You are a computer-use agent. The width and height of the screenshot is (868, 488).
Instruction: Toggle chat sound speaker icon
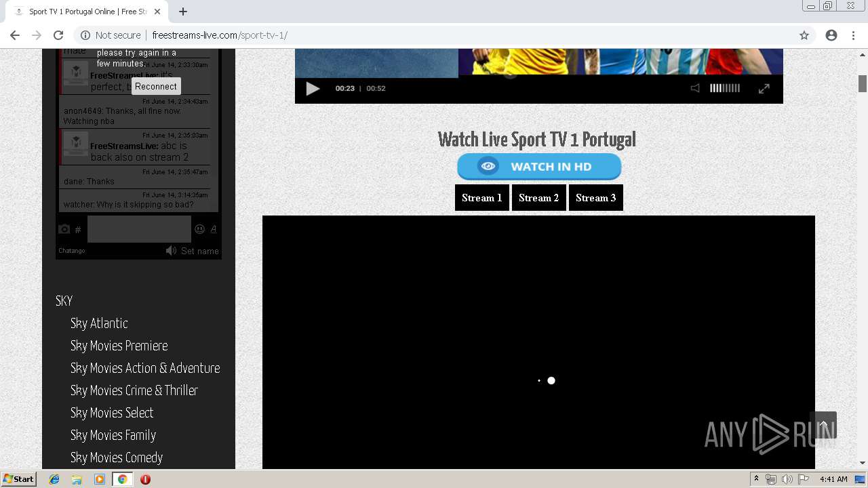[171, 251]
